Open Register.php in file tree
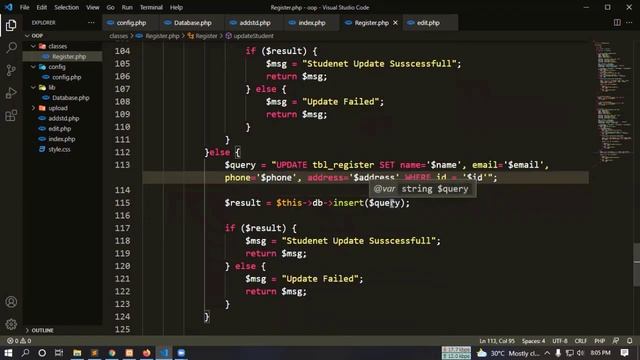Viewport: 640px width, 360px height. click(x=62, y=57)
